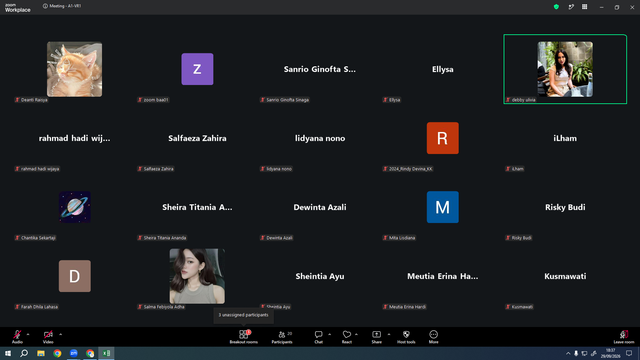Open File Explorer from the taskbar
The width and height of the screenshot is (640, 360).
pos(41,353)
